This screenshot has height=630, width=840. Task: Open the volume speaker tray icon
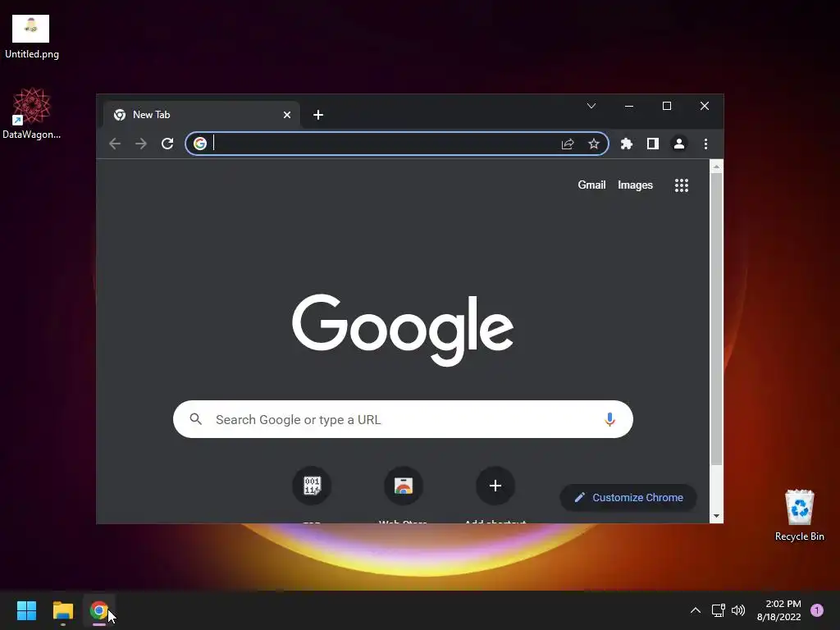(738, 610)
